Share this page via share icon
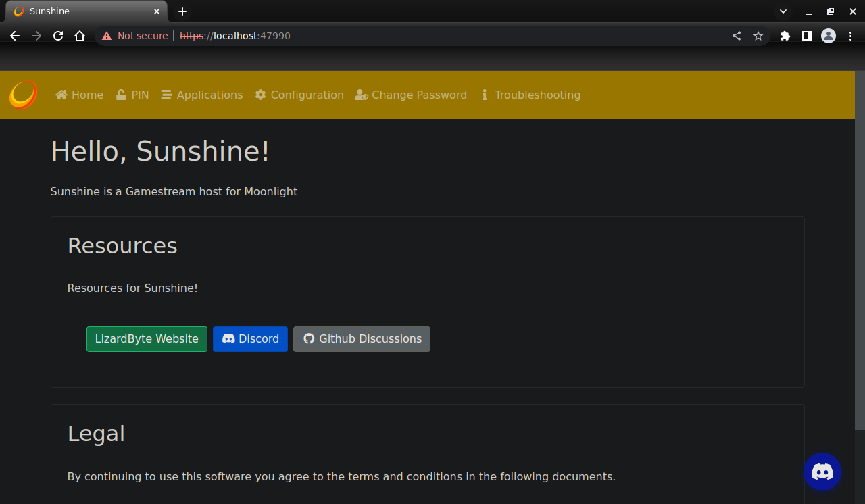 coord(737,36)
